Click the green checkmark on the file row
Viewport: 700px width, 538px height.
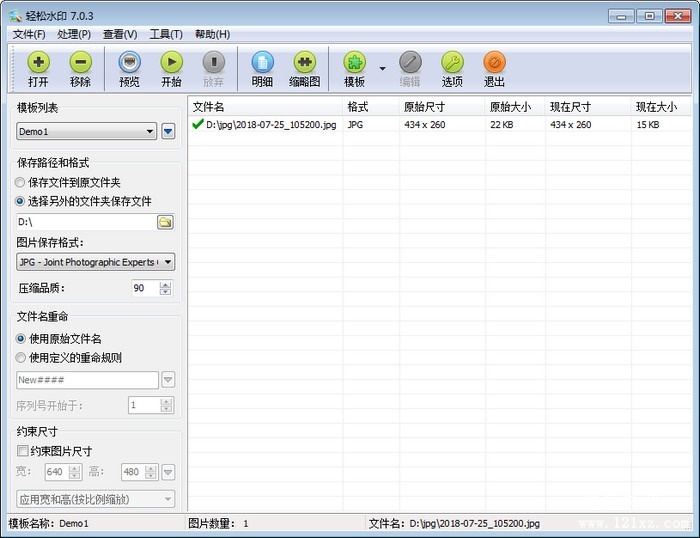click(198, 124)
